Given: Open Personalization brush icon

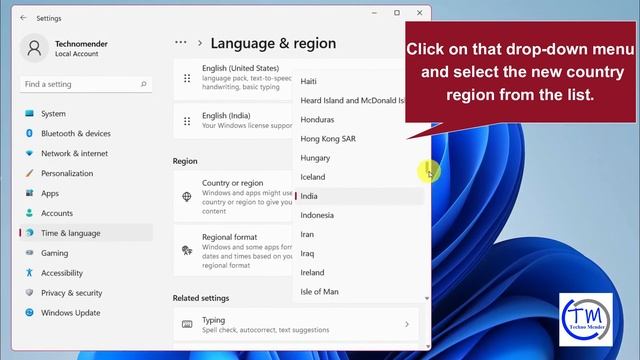Looking at the screenshot, I should [29, 173].
